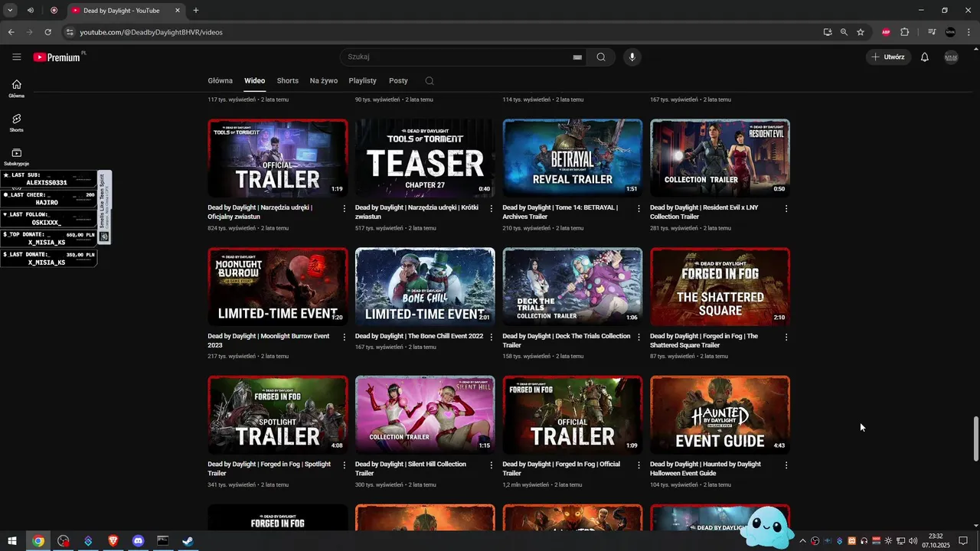This screenshot has width=980, height=551.
Task: Toggle brightness sun icon in the tray
Action: 888,541
